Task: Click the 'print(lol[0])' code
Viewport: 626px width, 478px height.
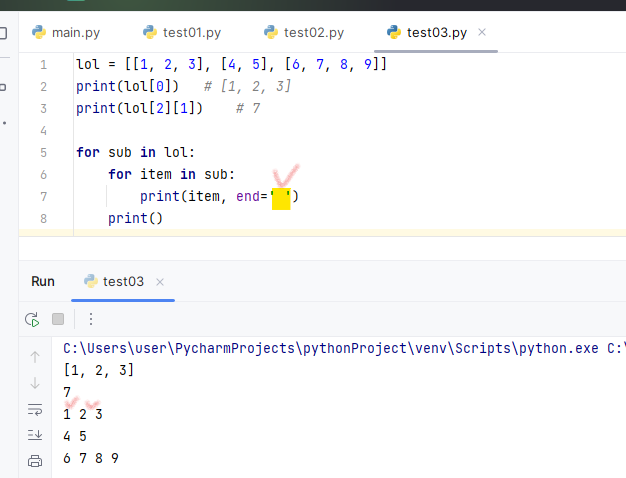Action: 127,86
